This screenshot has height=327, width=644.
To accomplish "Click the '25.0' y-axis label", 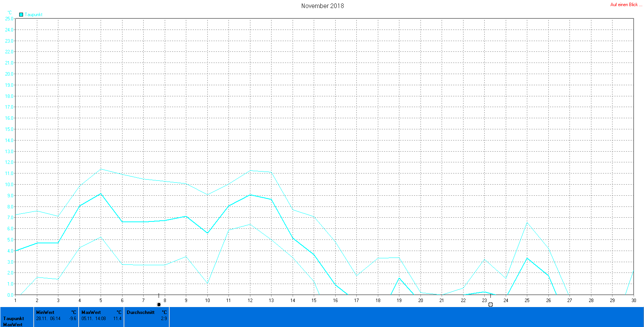I will click(x=9, y=18).
